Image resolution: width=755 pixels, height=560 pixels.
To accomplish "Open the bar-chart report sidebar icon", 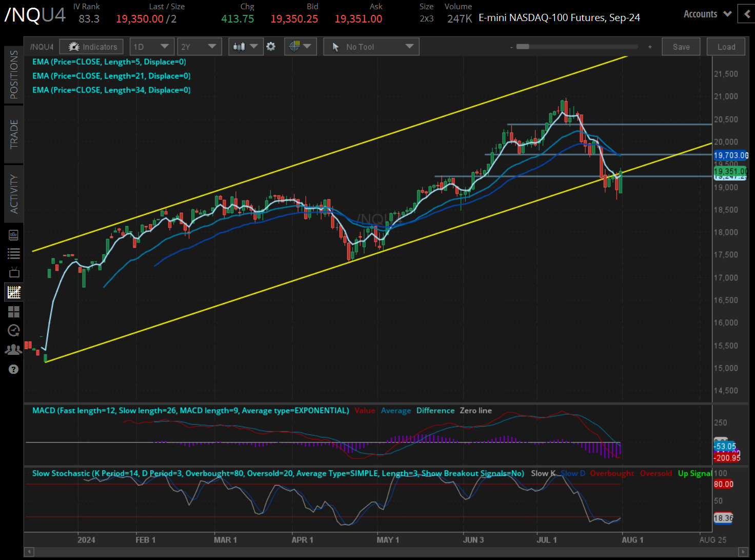I will coord(14,235).
